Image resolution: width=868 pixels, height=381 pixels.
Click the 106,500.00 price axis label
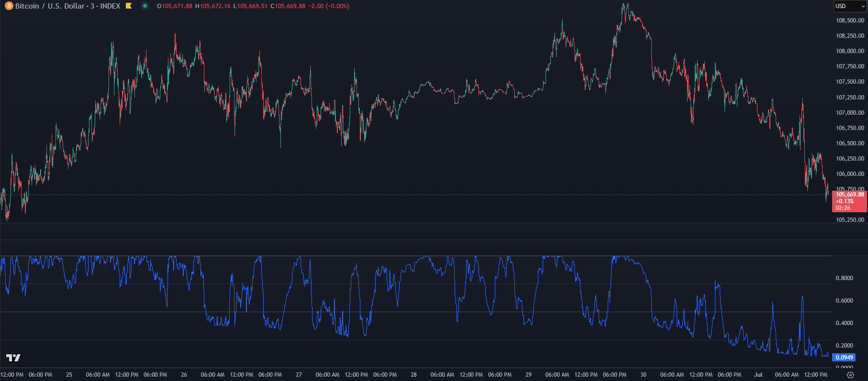(850, 143)
